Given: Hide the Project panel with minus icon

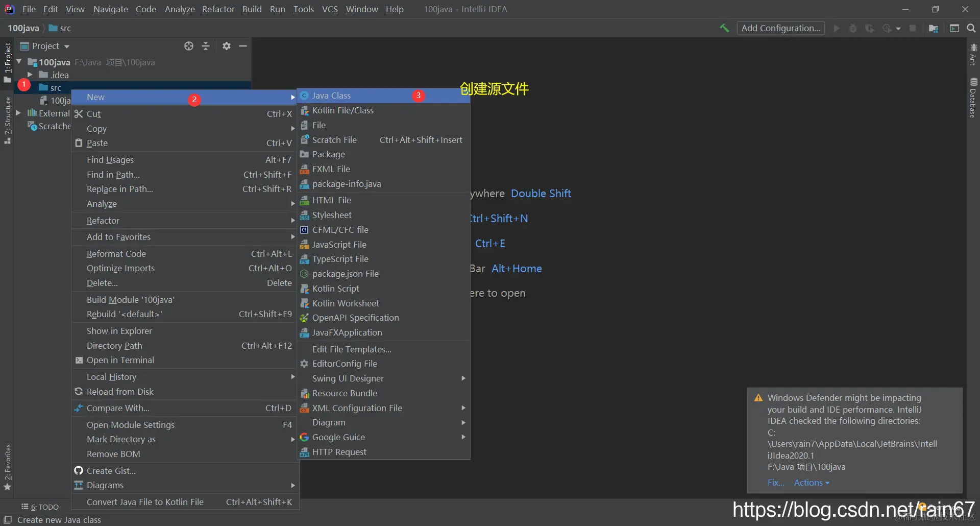Looking at the screenshot, I should coord(243,46).
